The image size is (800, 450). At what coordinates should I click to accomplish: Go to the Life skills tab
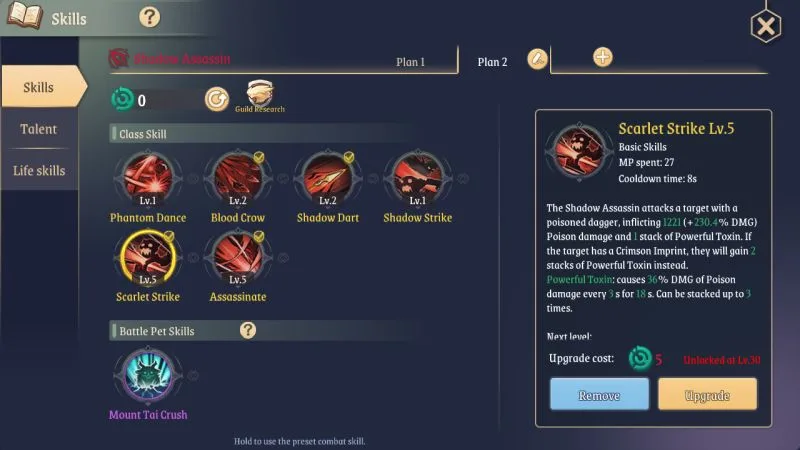(39, 170)
